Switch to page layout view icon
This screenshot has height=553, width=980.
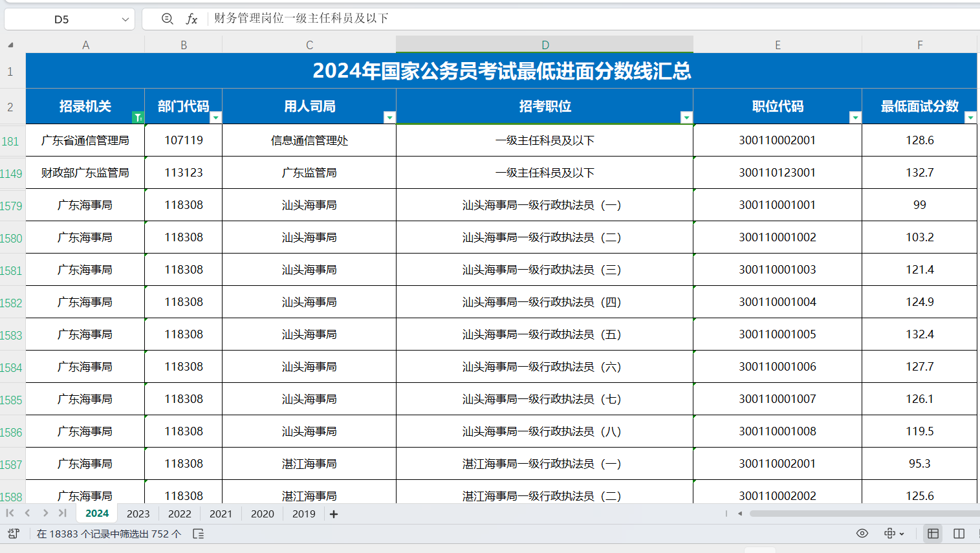[x=959, y=534]
